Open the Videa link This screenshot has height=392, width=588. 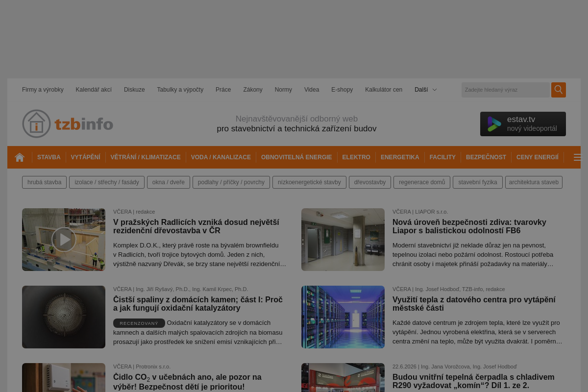[x=312, y=90]
